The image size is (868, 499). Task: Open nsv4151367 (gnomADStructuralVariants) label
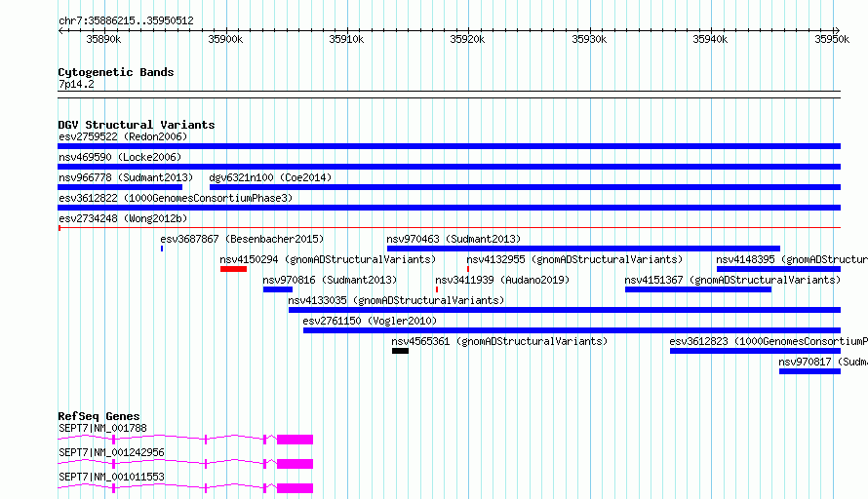click(732, 280)
